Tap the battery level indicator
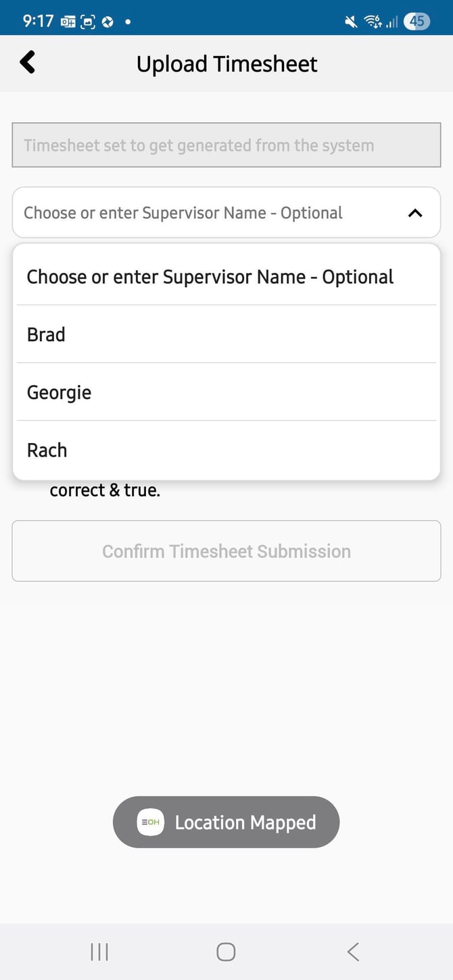This screenshot has width=453, height=980. click(x=417, y=21)
